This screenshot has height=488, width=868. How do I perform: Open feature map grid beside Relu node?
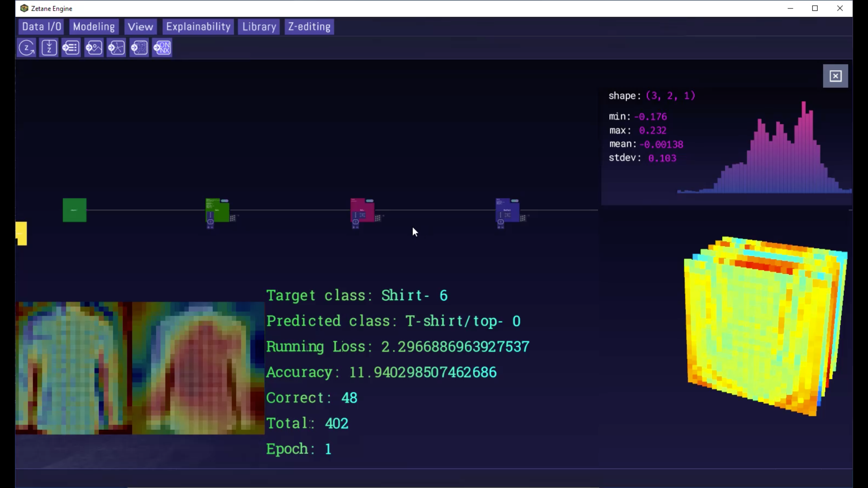pos(378,218)
